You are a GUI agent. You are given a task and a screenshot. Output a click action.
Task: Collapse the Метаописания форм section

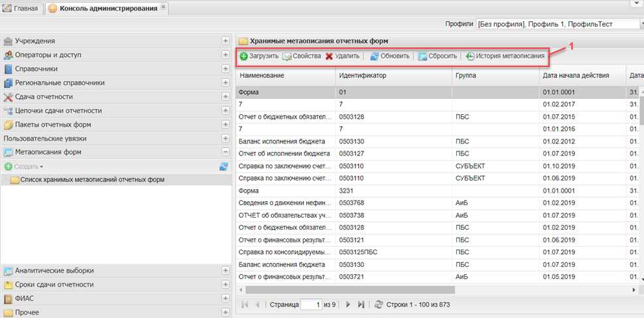tap(225, 152)
